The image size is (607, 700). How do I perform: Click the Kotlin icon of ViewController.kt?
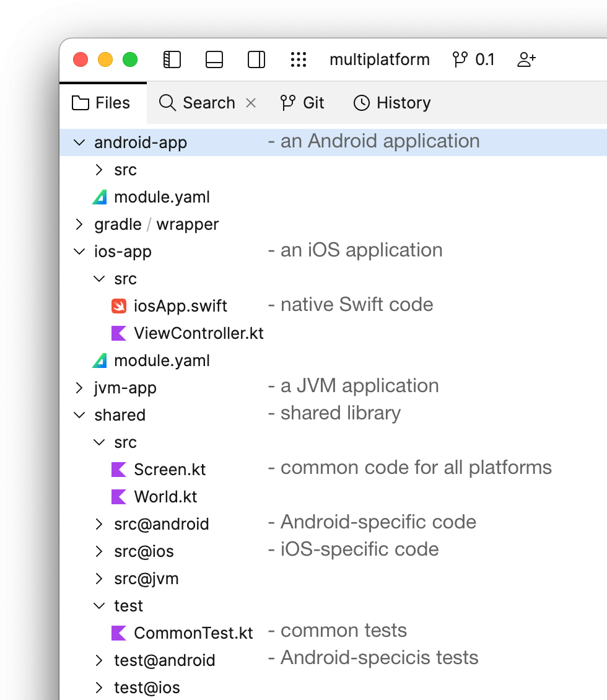tap(119, 333)
